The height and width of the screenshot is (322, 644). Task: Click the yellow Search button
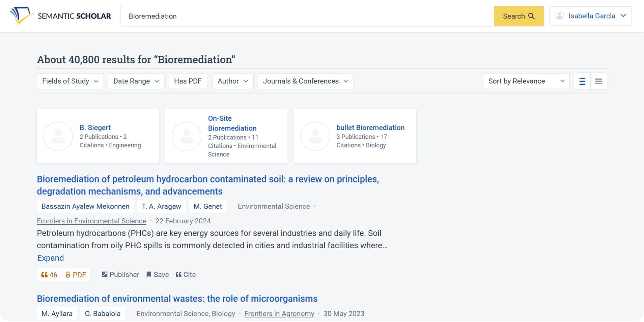click(x=519, y=16)
